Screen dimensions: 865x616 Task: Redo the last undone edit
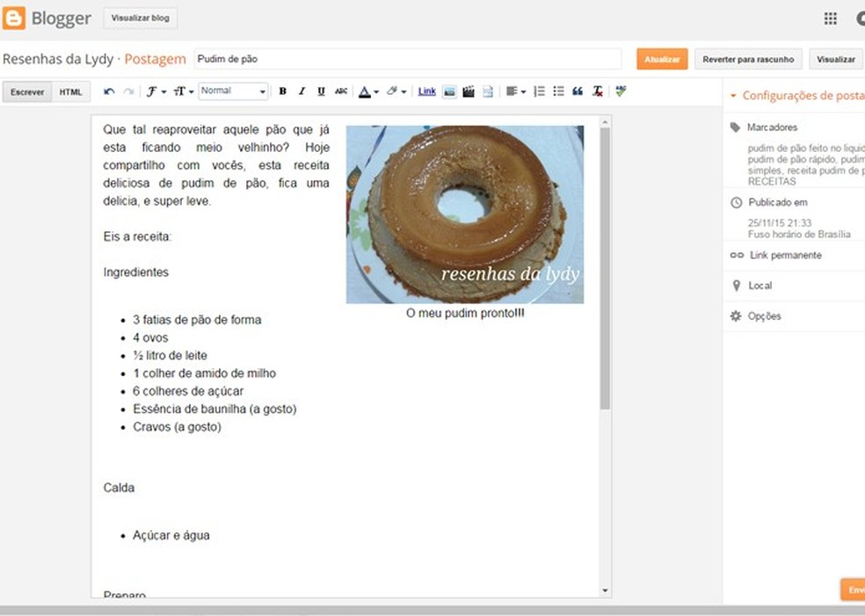[x=128, y=91]
